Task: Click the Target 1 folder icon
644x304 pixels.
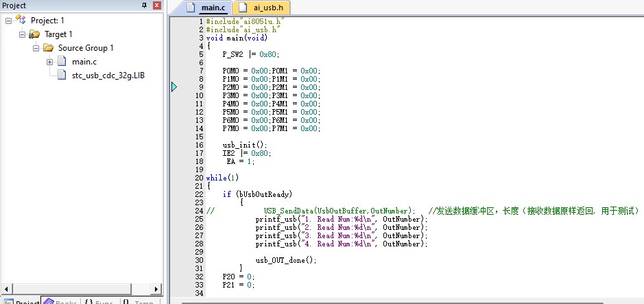Action: 34,34
